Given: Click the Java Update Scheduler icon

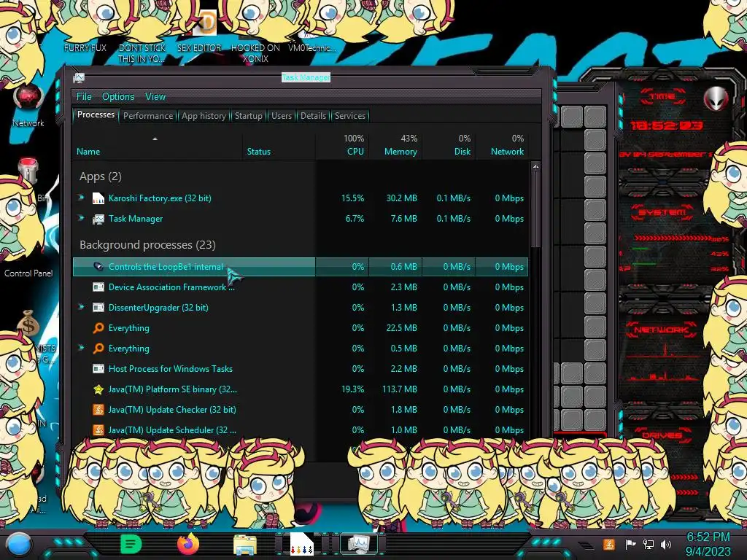Looking at the screenshot, I should [x=98, y=430].
